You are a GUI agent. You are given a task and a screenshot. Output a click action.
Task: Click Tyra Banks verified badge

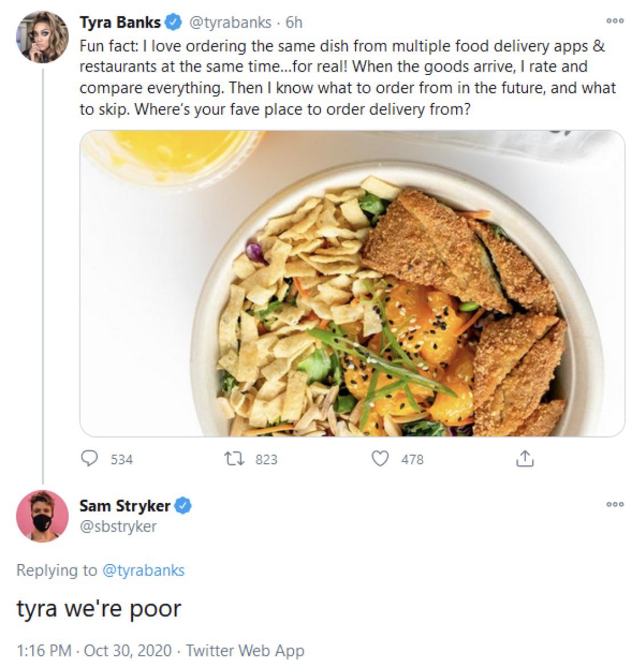tap(173, 23)
